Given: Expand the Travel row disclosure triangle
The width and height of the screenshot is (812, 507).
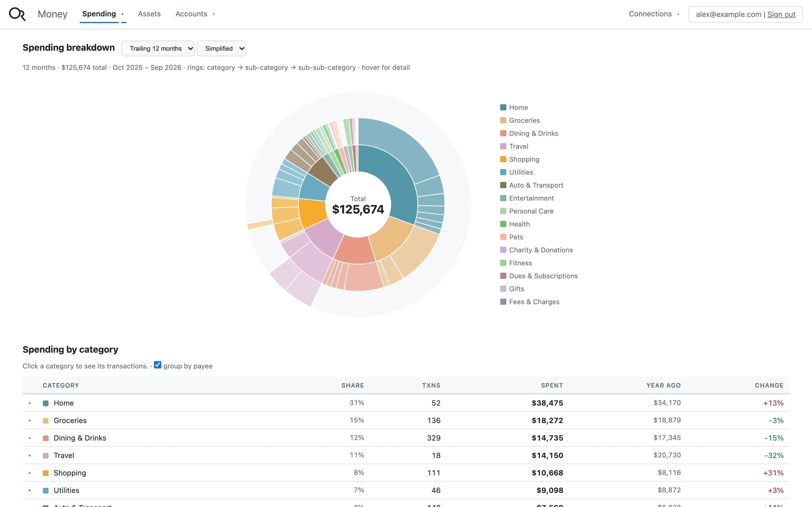Looking at the screenshot, I should pyautogui.click(x=30, y=455).
